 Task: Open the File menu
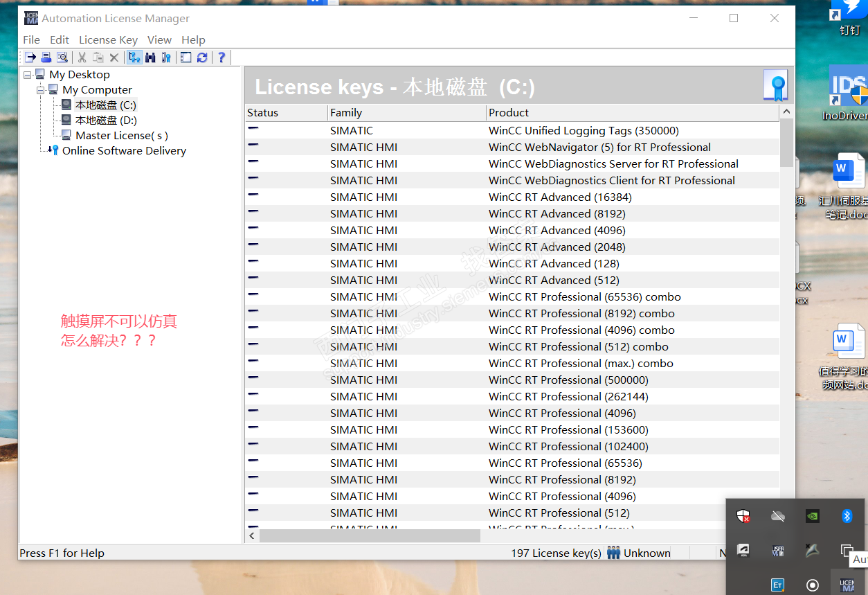click(32, 39)
